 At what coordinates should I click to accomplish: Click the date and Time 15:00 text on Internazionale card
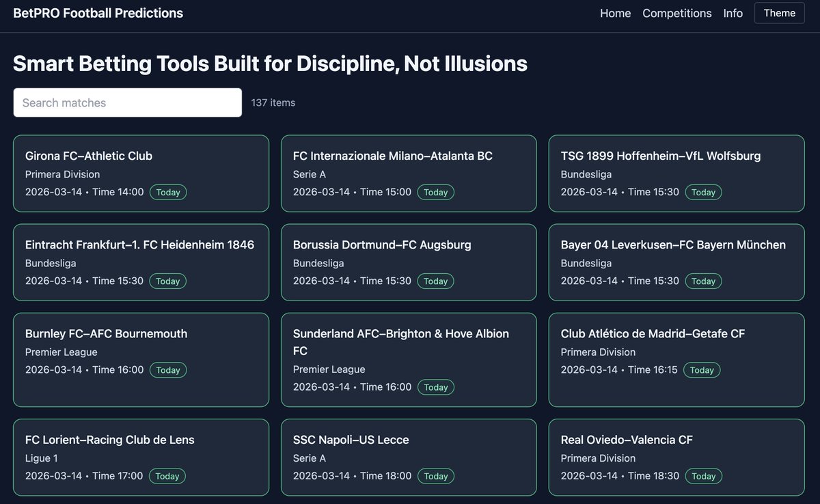(353, 192)
